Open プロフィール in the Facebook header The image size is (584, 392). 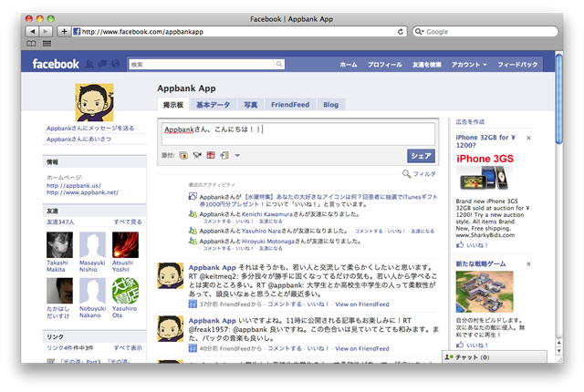pyautogui.click(x=385, y=65)
